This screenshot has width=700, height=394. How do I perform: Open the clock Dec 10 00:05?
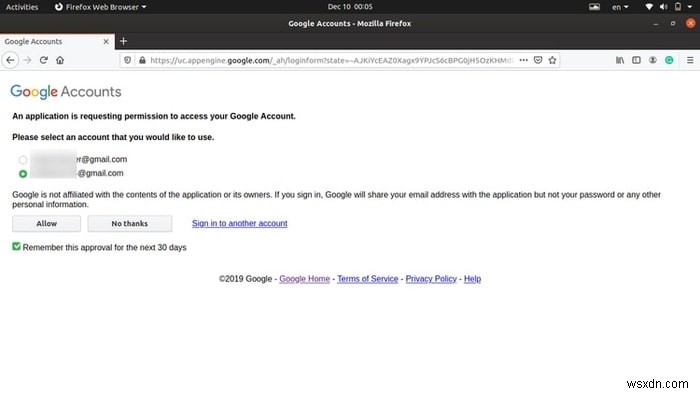pos(350,7)
